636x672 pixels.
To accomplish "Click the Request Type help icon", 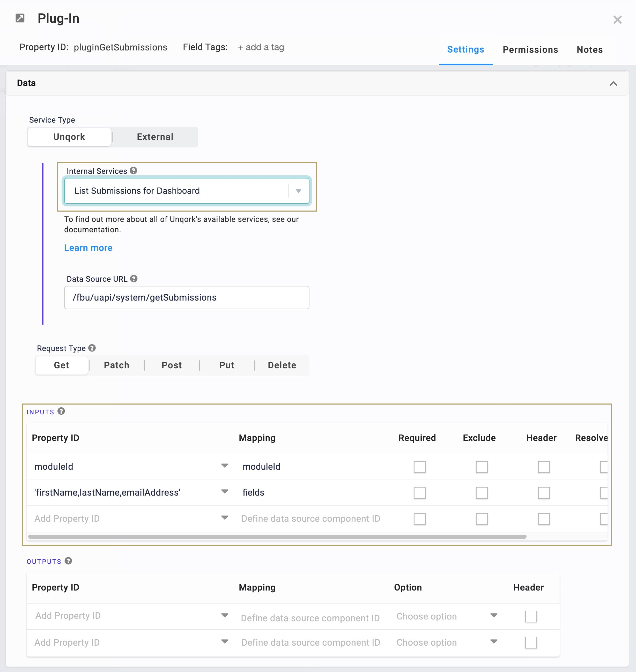I will tap(92, 348).
